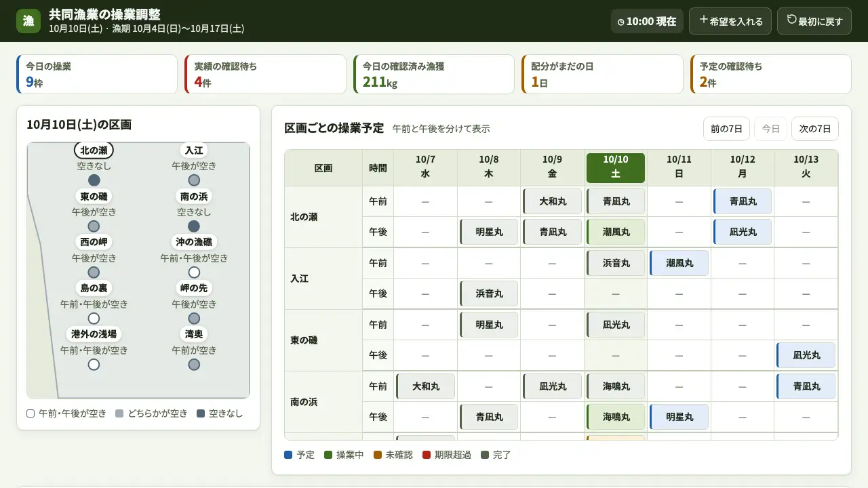Image resolution: width=868 pixels, height=488 pixels.
Task: Click the 入江 row header in table
Action: (x=323, y=279)
